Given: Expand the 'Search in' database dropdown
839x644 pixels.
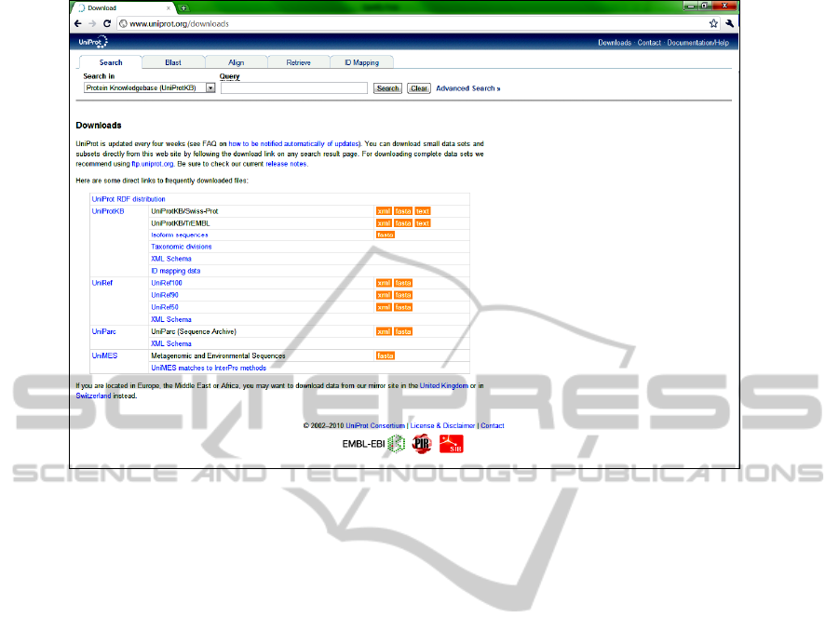Looking at the screenshot, I should pyautogui.click(x=210, y=88).
